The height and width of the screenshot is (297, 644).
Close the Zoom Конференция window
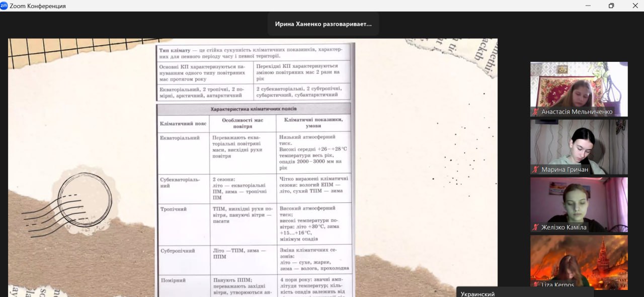pos(634,6)
